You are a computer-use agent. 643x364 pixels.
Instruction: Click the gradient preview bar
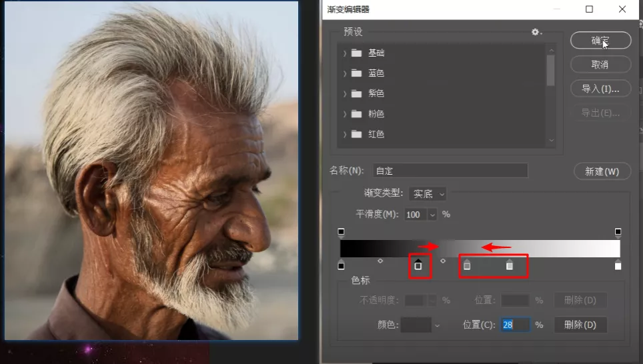tap(480, 249)
